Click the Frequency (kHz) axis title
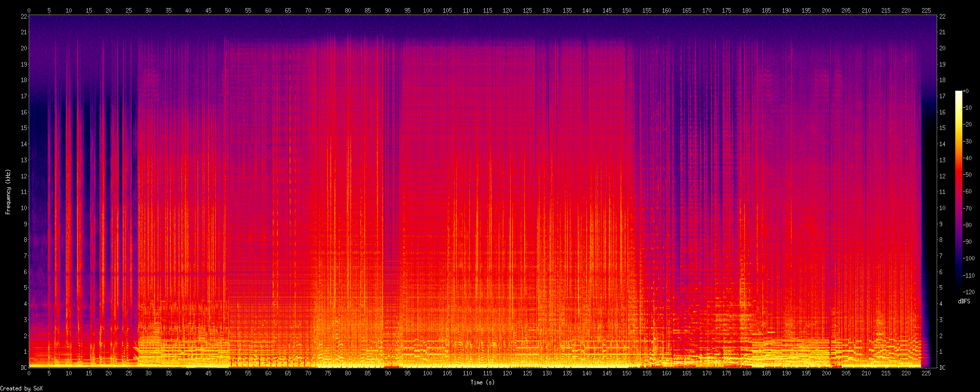 tap(8, 192)
